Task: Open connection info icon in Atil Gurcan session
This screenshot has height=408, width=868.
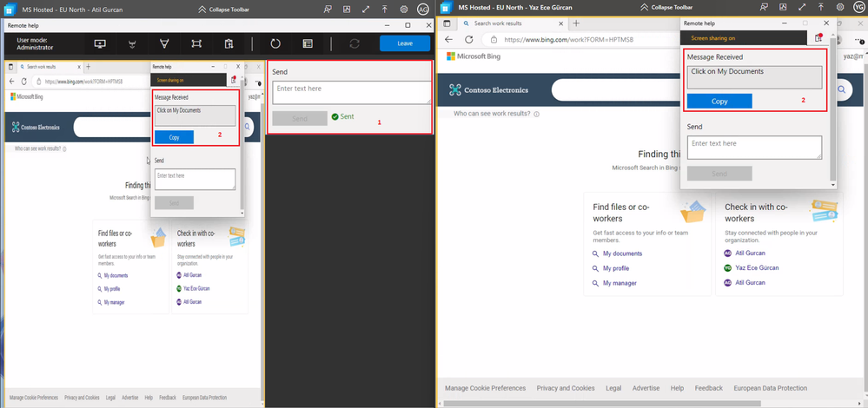Action: 347,9
